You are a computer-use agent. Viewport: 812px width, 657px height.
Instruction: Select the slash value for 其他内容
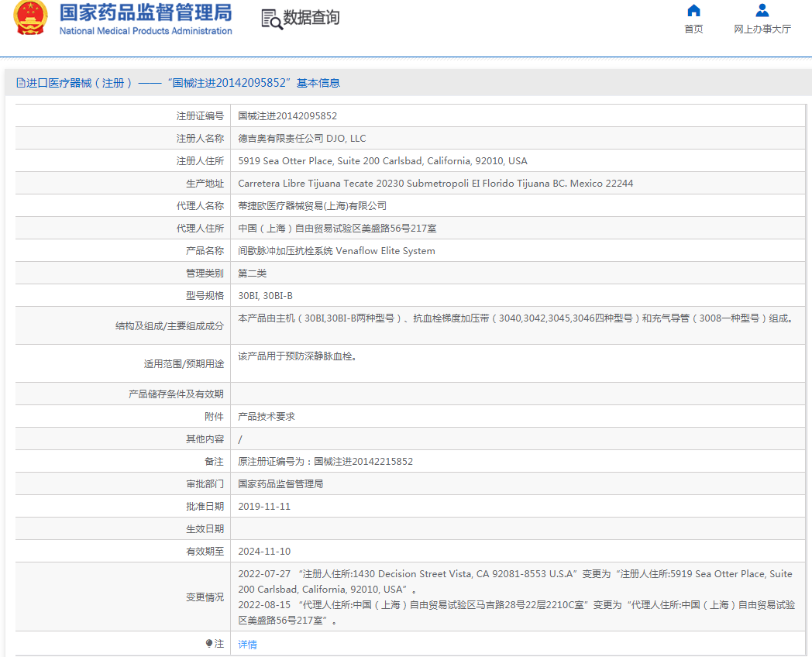coord(239,439)
